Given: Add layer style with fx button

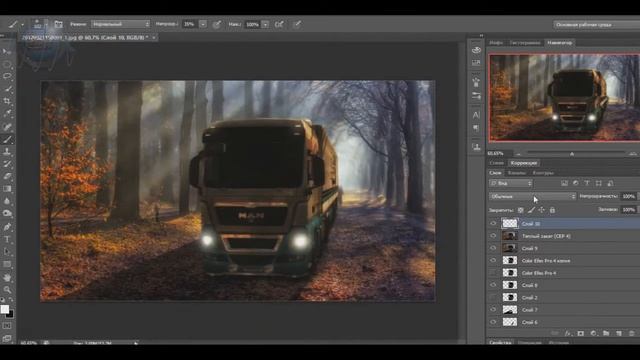Looking at the screenshot, I should pyautogui.click(x=568, y=333).
